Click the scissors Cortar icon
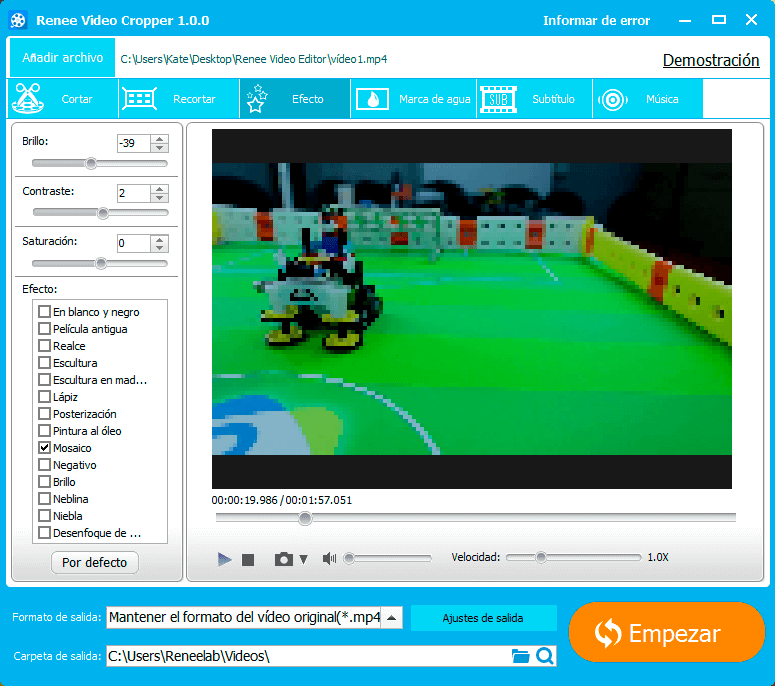Screen dimensions: 775x686 [x=28, y=98]
